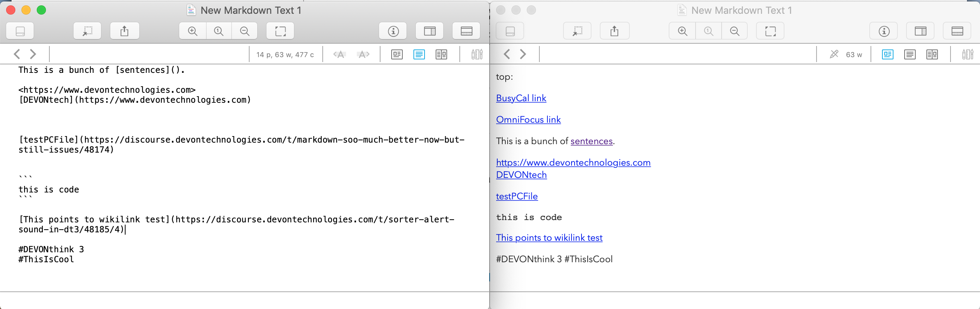The width and height of the screenshot is (980, 309).
Task: Increase font size with the larger A icon
Action: click(x=363, y=54)
